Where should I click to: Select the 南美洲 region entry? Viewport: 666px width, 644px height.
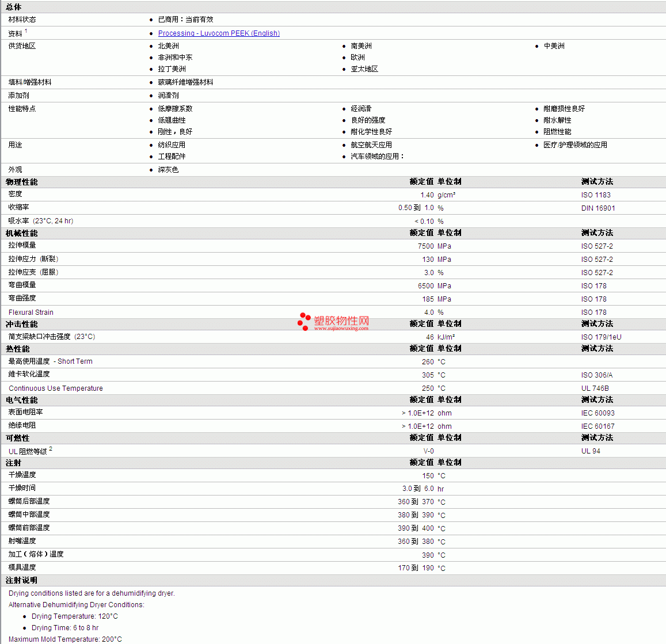(361, 46)
